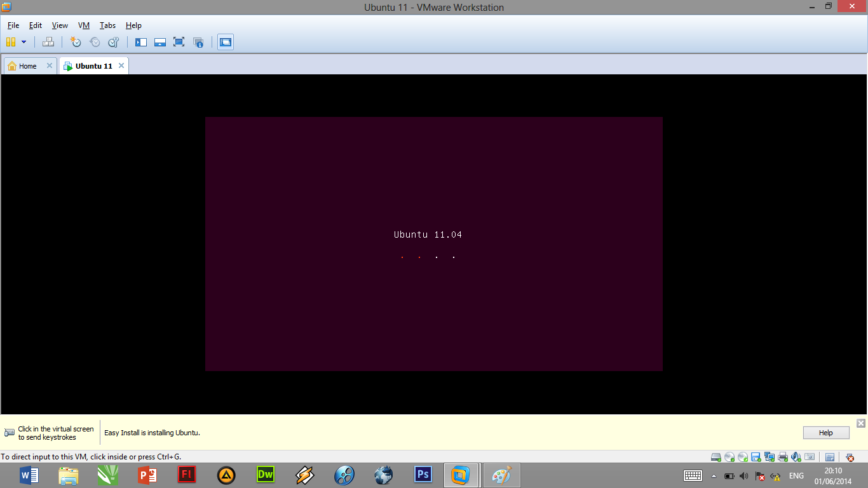Toggle the library sidebar view
This screenshot has height=488, width=868.
pyautogui.click(x=141, y=42)
